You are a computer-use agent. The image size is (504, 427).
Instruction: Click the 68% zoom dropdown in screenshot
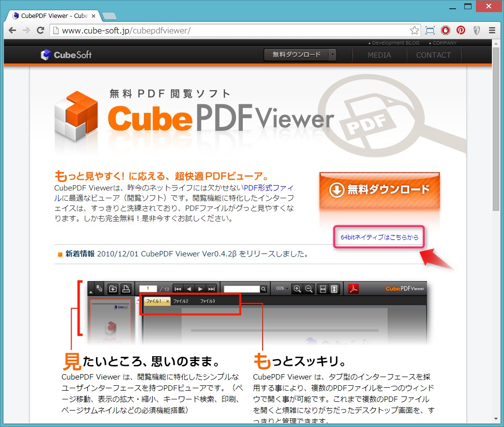point(282,288)
